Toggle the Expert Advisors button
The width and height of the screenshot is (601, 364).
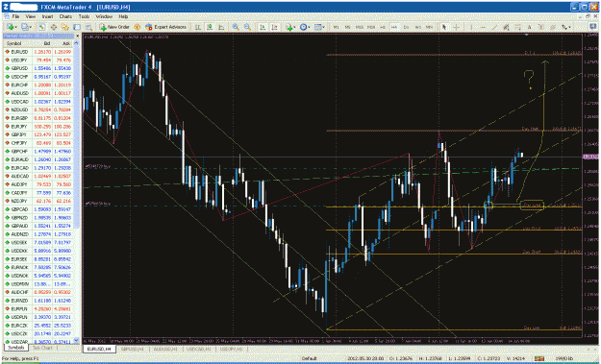[165, 27]
